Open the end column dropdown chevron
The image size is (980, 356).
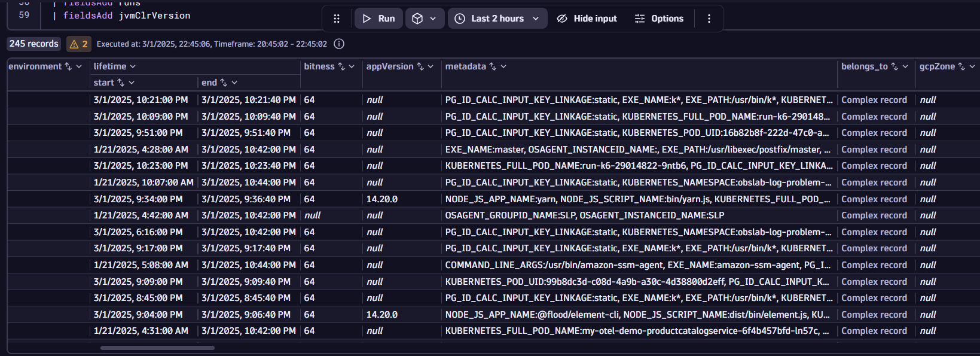click(x=234, y=83)
